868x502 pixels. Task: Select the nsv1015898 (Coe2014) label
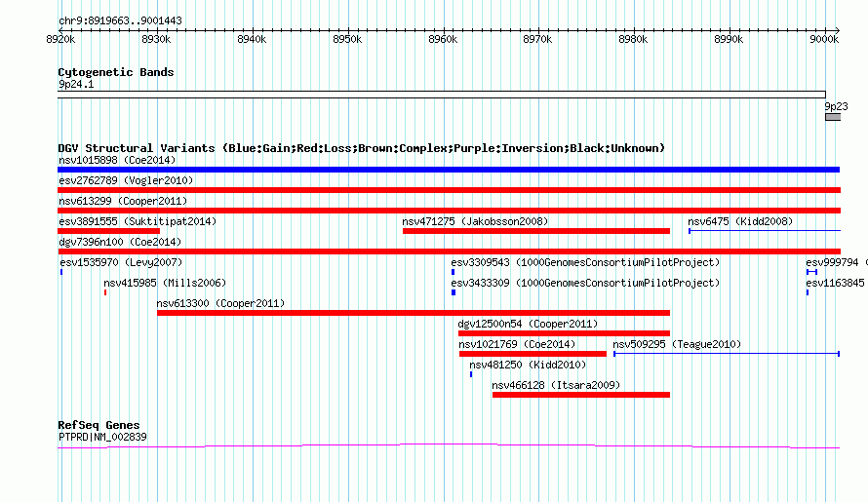pos(117,160)
